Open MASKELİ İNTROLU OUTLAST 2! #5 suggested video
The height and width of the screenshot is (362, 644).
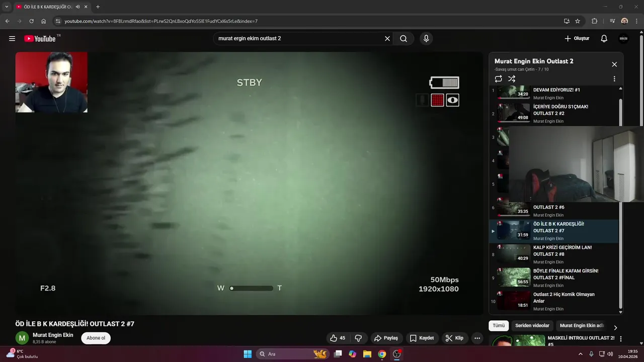click(581, 341)
